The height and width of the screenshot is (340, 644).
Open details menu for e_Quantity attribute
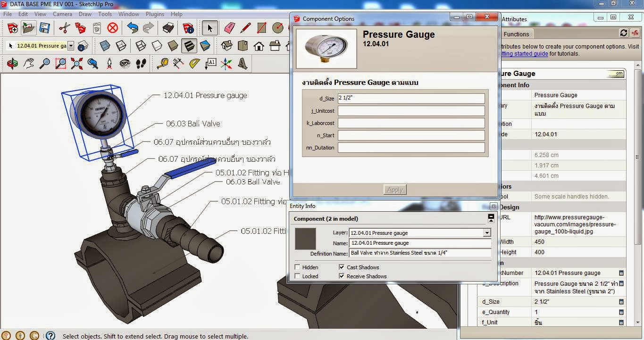(x=621, y=312)
